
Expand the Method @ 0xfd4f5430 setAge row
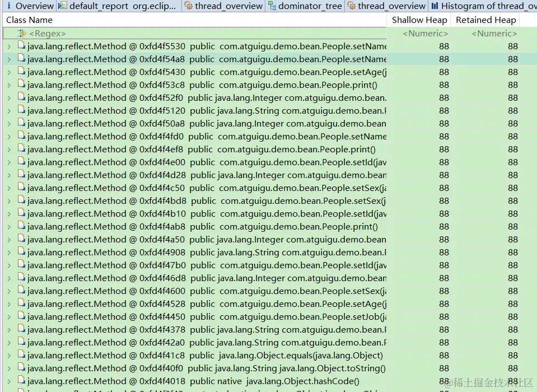(10, 72)
